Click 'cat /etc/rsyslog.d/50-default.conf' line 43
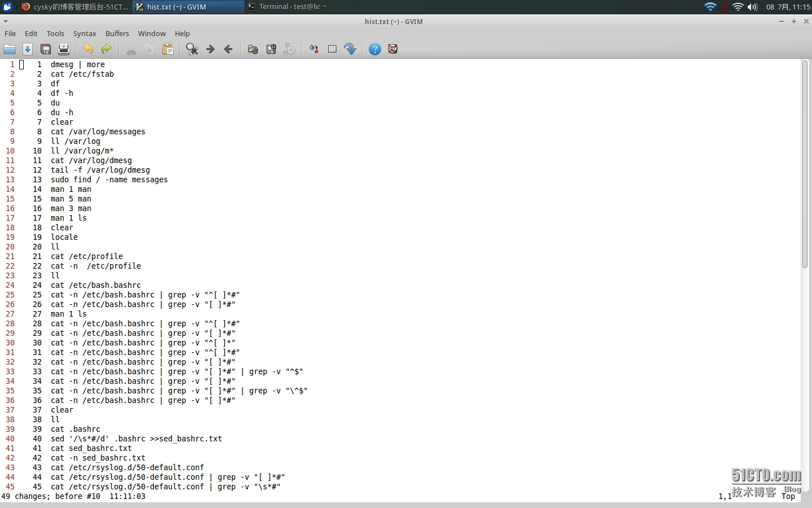Image resolution: width=812 pixels, height=508 pixels. tap(127, 467)
